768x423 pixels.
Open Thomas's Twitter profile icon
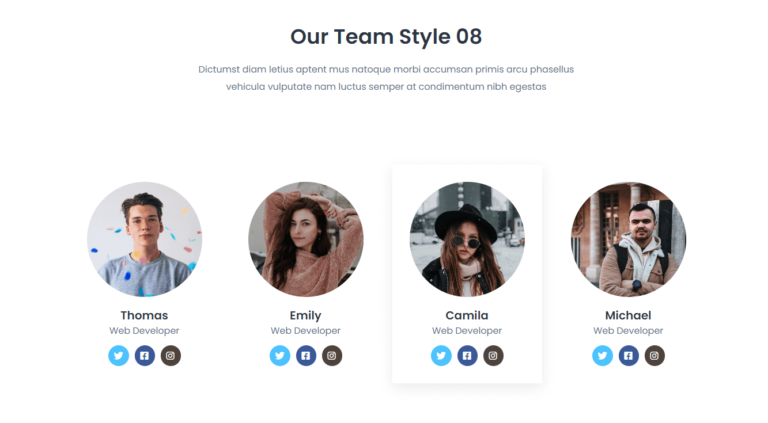tap(119, 355)
